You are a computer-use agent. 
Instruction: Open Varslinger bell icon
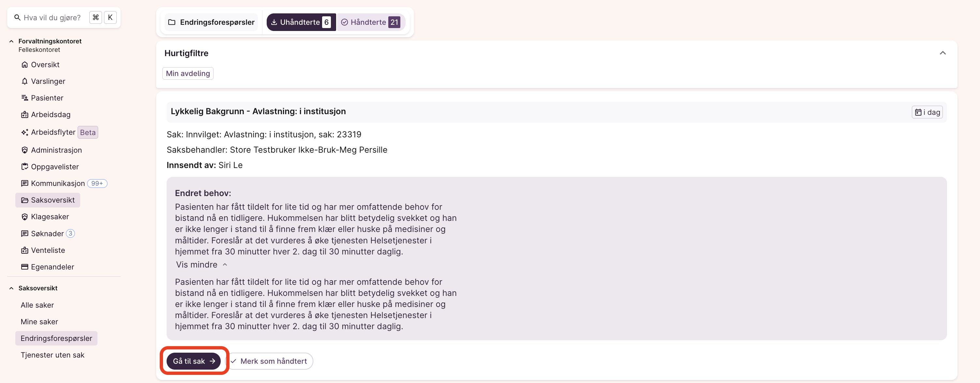(25, 82)
